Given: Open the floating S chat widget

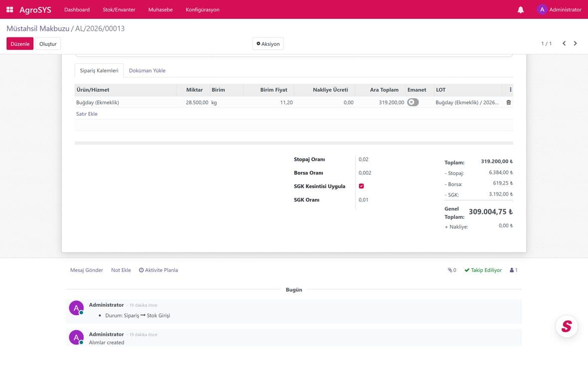Looking at the screenshot, I should click(566, 326).
